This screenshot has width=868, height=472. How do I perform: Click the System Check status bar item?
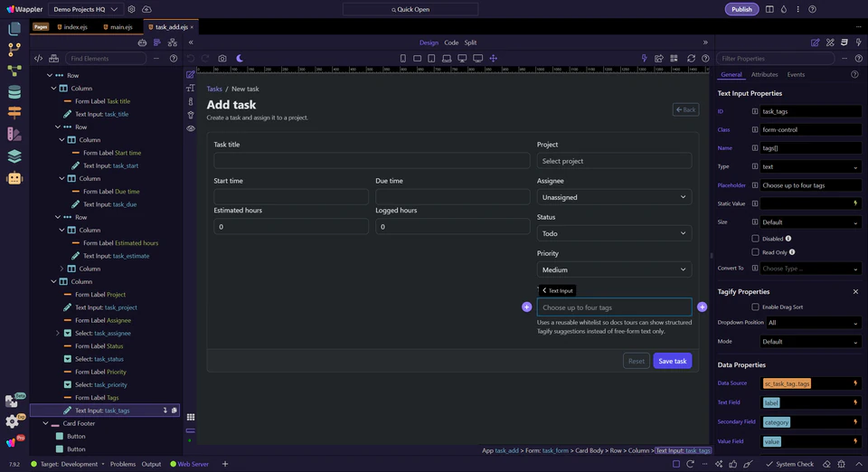click(789, 464)
